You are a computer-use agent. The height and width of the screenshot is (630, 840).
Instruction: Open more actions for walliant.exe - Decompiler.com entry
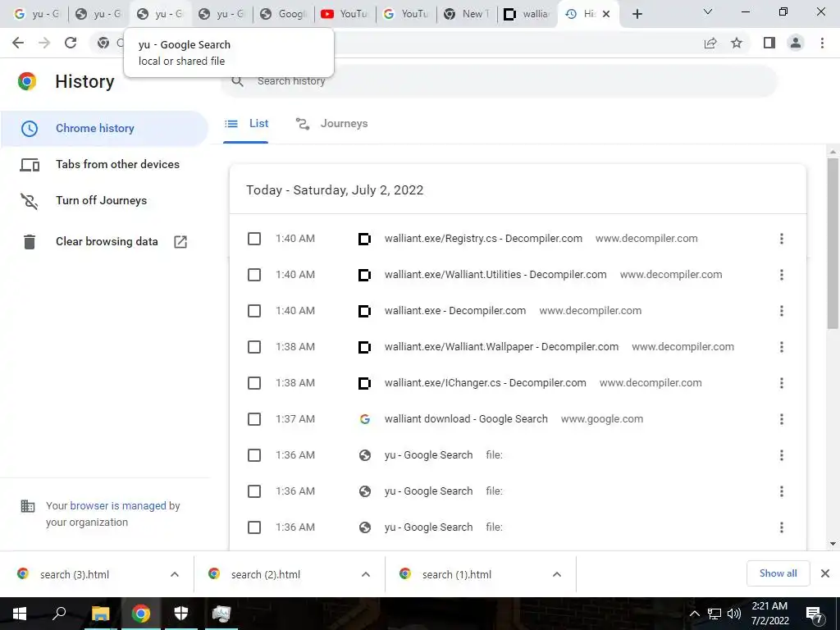[782, 311]
